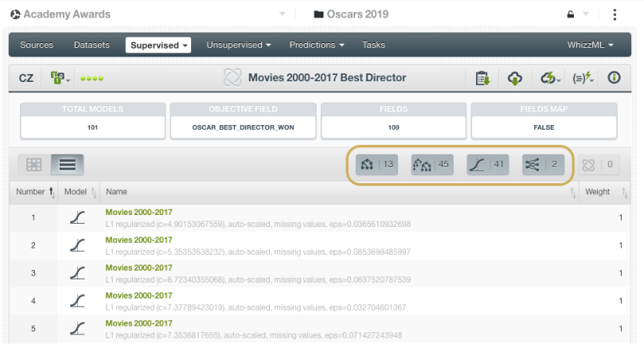Open the green dataset fields icon dropdown
Viewport: 644px width, 344px height.
pyautogui.click(x=60, y=78)
